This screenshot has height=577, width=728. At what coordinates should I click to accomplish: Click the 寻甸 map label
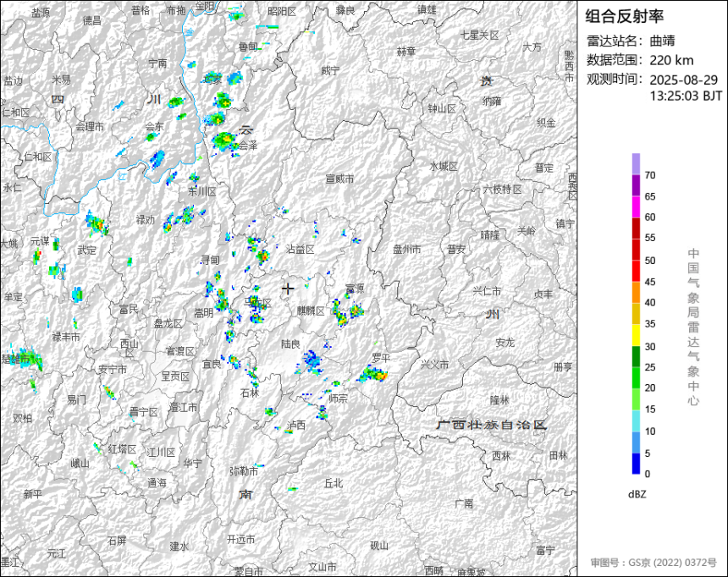[210, 260]
